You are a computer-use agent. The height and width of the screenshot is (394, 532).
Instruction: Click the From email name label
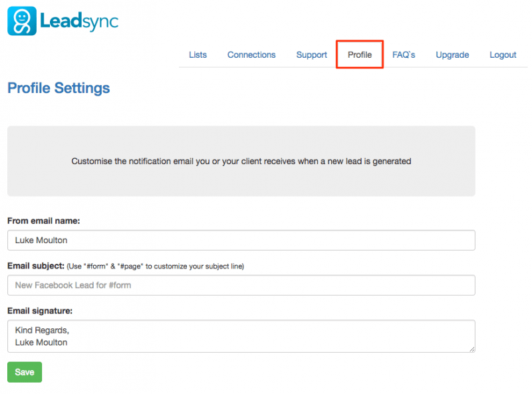click(x=43, y=221)
